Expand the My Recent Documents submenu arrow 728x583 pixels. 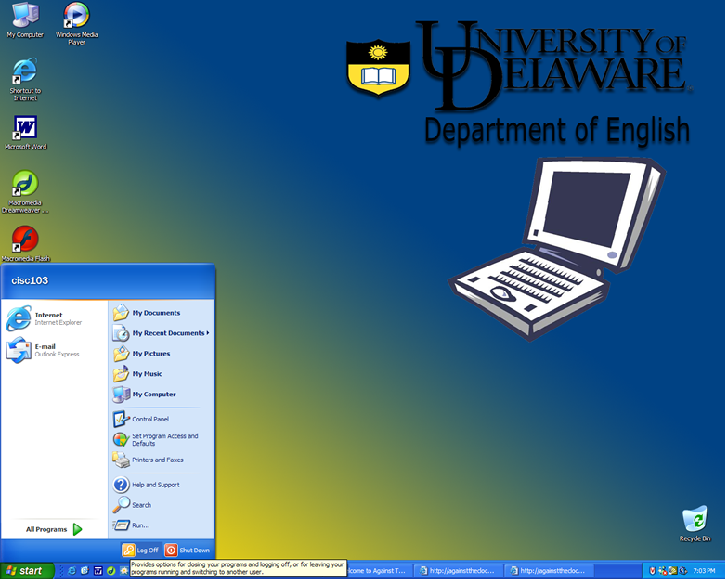coord(208,333)
